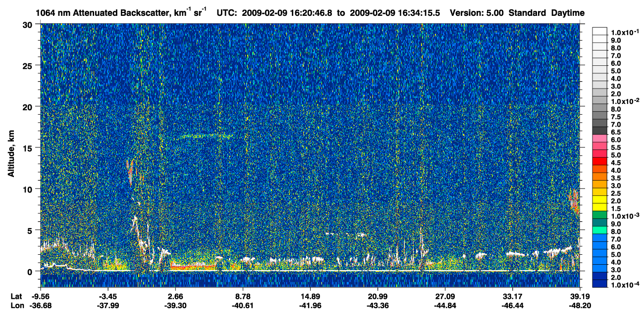Click the longitude value "-36.68"

click(41, 305)
